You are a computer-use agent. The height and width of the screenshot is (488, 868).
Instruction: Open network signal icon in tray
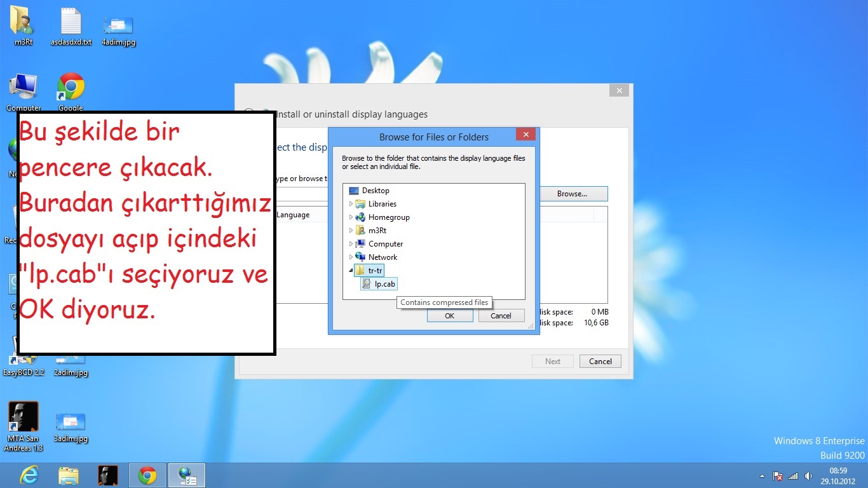coord(793,476)
